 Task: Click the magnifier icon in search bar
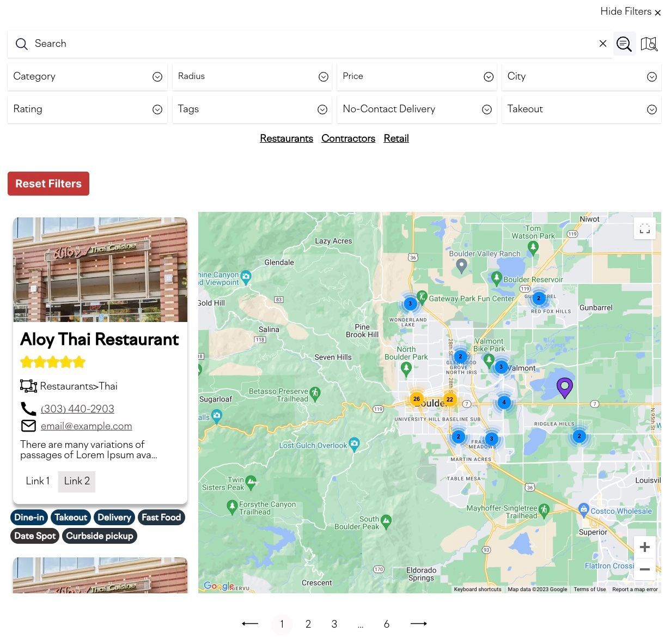pos(22,44)
